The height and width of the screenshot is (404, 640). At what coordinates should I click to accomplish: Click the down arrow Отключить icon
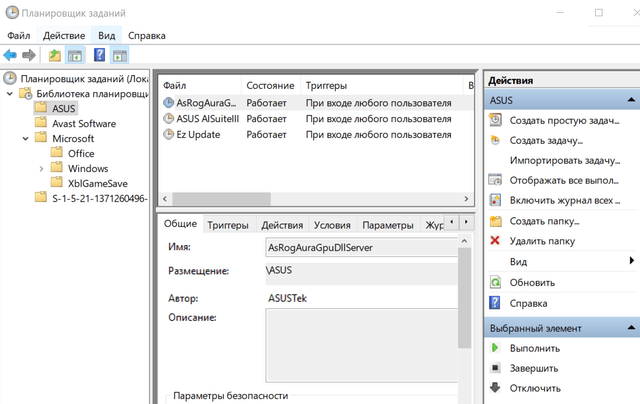click(x=495, y=387)
